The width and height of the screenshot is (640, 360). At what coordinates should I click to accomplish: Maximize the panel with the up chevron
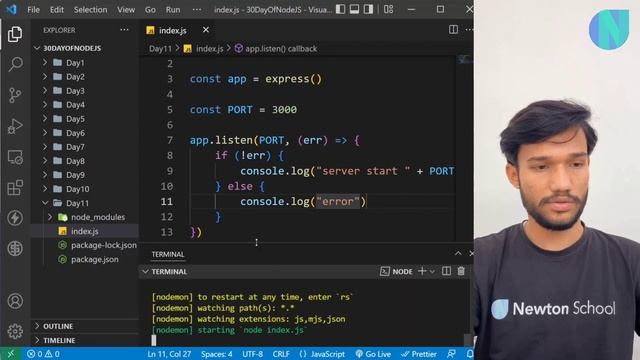(458, 253)
